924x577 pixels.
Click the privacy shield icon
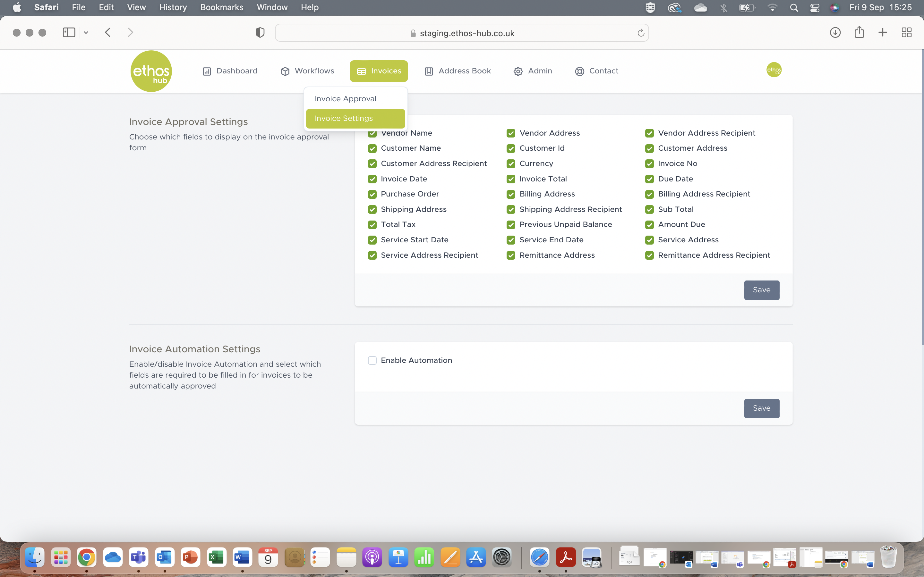(x=260, y=32)
